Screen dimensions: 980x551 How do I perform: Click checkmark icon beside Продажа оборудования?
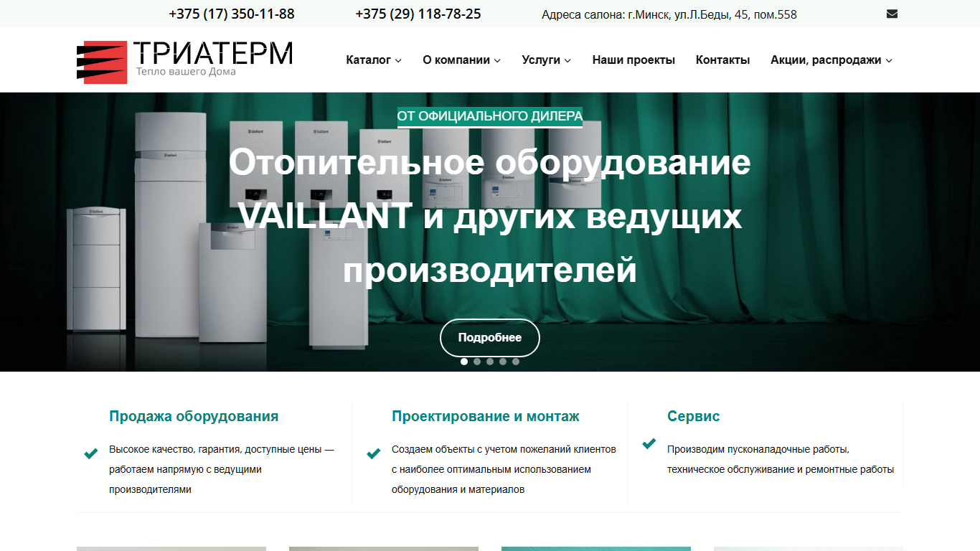coord(91,453)
